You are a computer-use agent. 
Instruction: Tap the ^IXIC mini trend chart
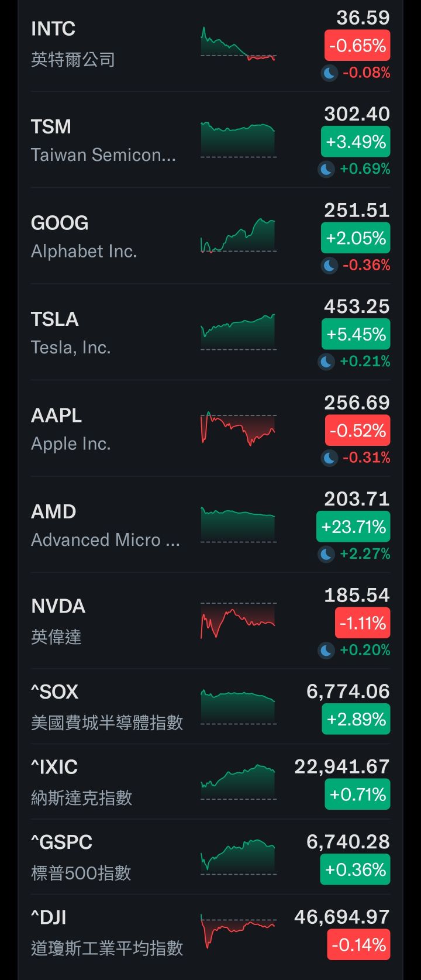pyautogui.click(x=238, y=782)
